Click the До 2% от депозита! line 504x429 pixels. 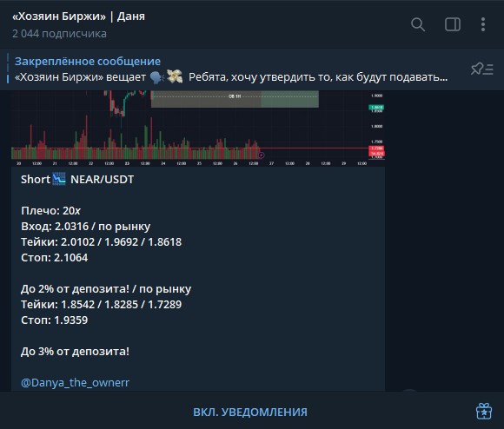106,289
